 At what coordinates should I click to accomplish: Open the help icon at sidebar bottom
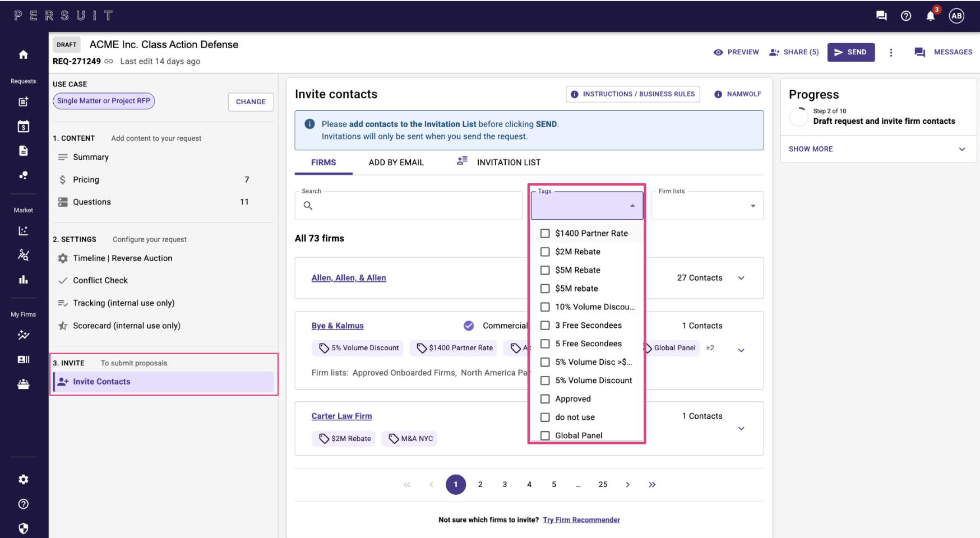(x=23, y=504)
